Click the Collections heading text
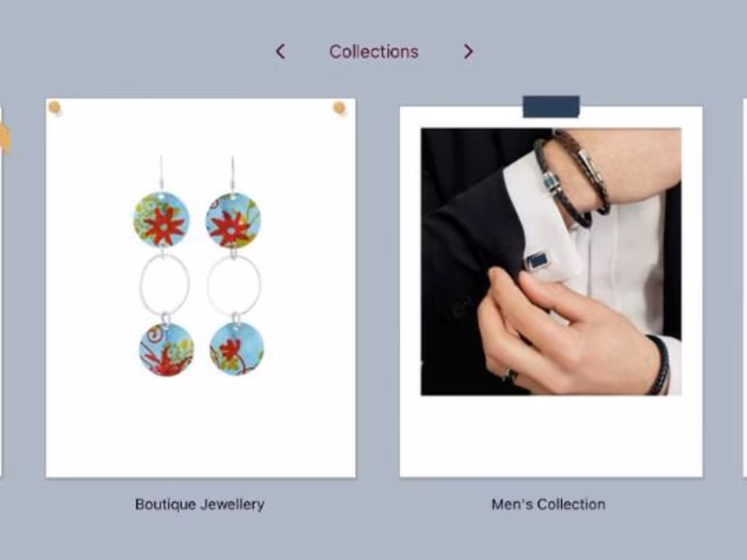 [x=374, y=52]
